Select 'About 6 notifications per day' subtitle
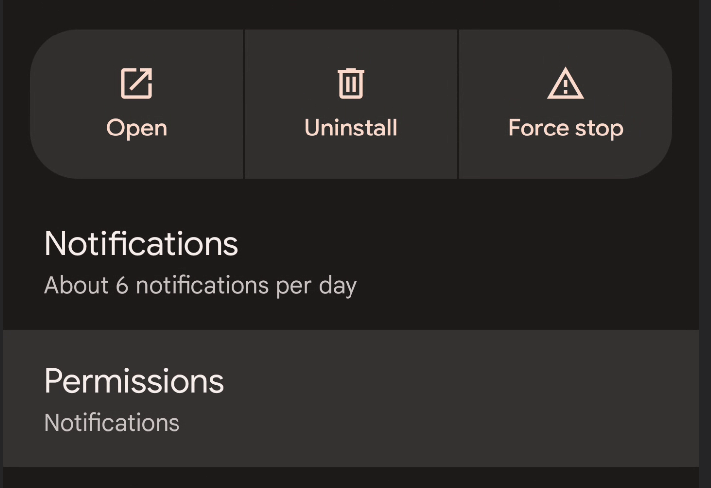Image resolution: width=711 pixels, height=488 pixels. coord(200,286)
